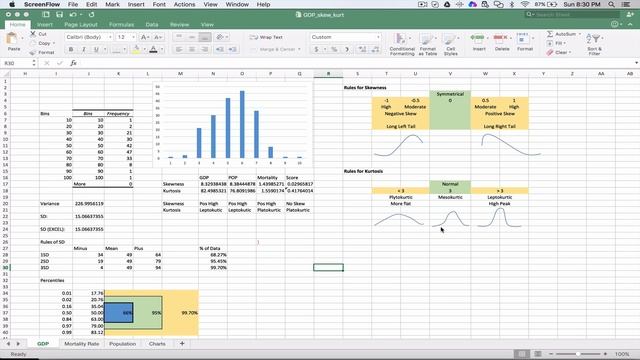The image size is (640, 360).
Task: Click the Copy icon
Action: pos(33,43)
